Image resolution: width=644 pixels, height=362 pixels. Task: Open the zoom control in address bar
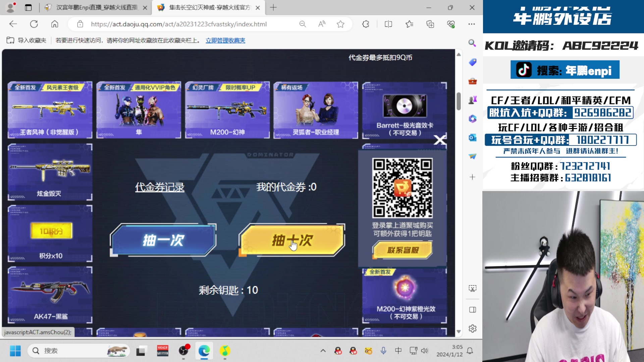[303, 24]
